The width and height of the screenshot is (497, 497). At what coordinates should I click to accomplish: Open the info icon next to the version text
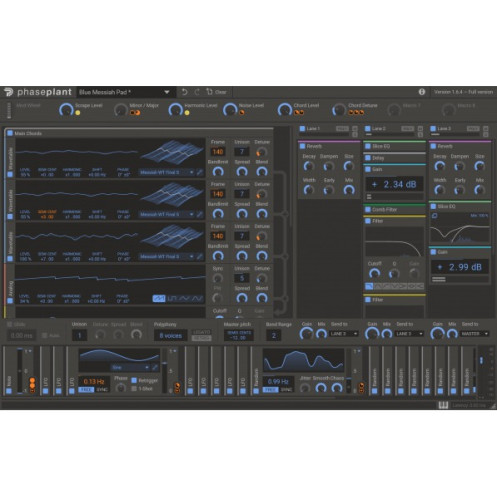422,92
